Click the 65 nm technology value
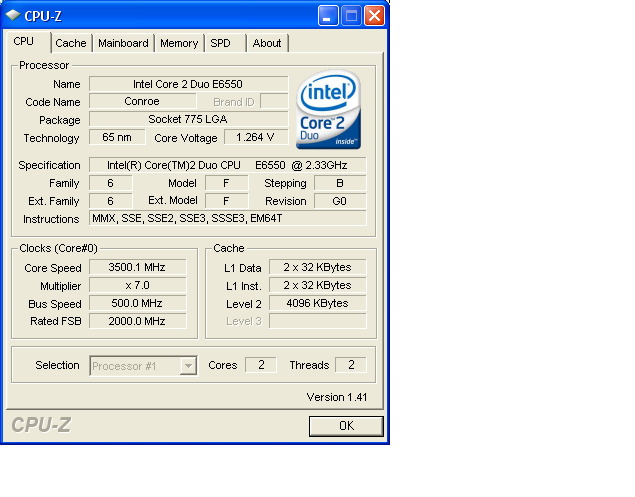This screenshot has width=635, height=497. 117,137
